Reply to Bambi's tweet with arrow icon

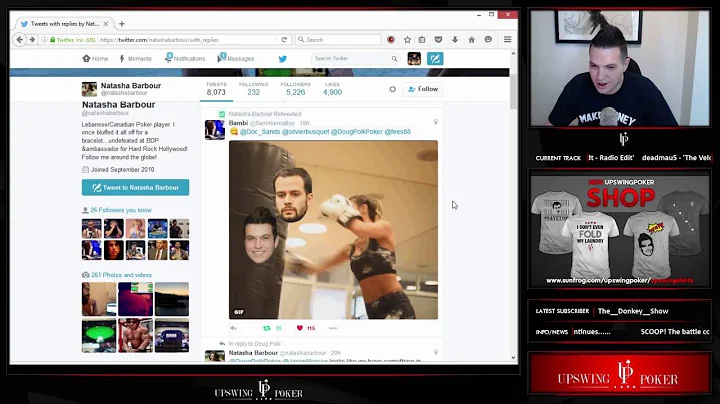[233, 328]
